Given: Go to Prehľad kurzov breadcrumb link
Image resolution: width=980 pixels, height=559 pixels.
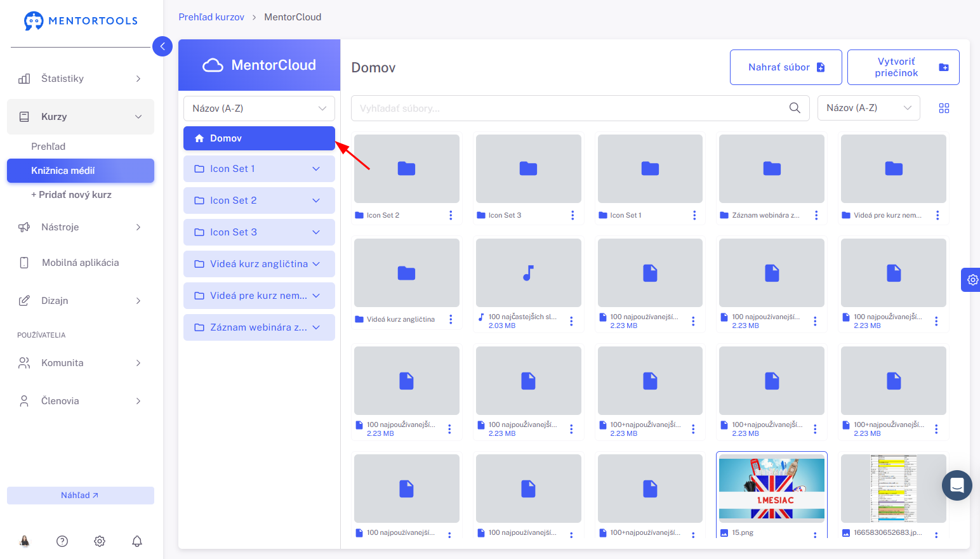Looking at the screenshot, I should pyautogui.click(x=211, y=17).
